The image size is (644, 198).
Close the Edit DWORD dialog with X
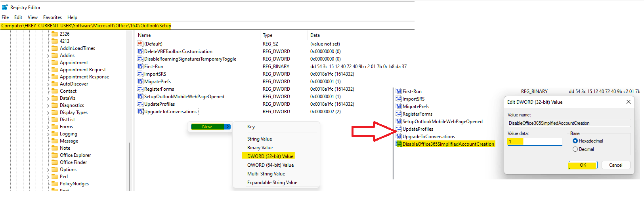tap(628, 102)
